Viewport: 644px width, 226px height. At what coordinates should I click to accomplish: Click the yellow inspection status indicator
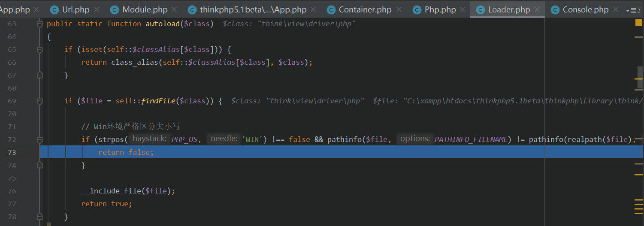coord(638,23)
